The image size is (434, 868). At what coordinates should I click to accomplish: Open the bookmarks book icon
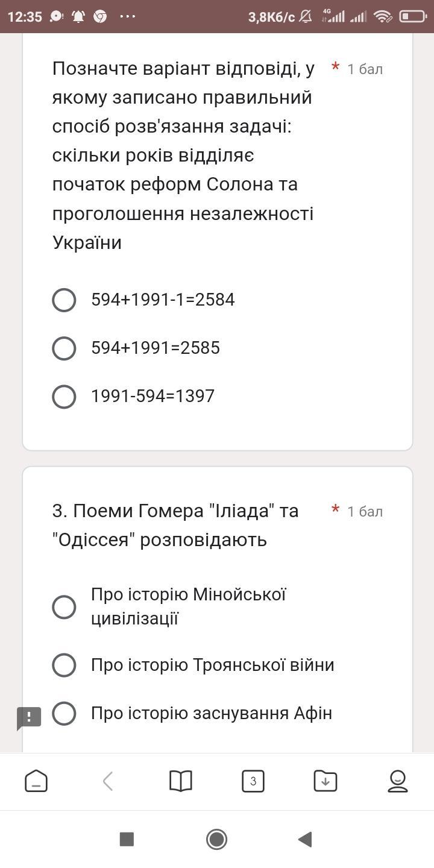coord(181,781)
